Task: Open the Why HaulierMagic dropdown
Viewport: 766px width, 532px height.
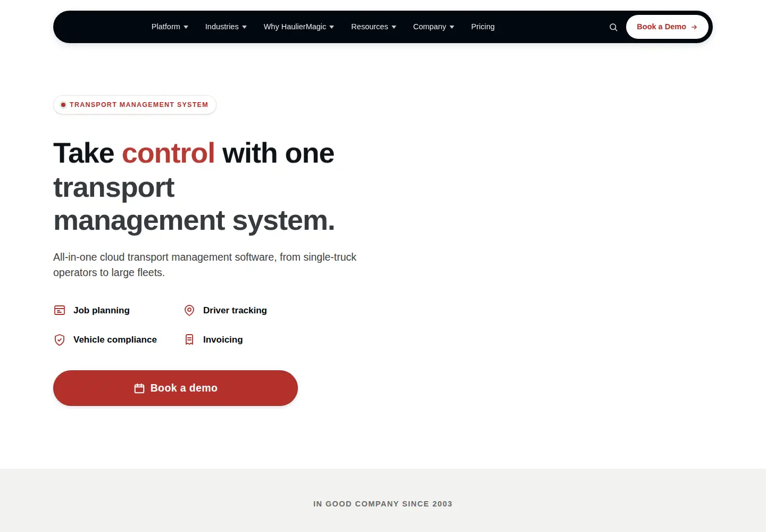Action: click(299, 27)
